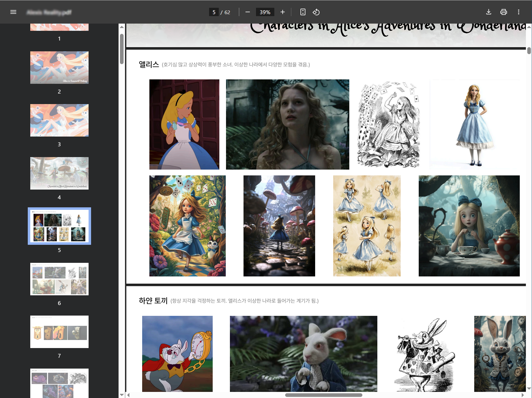
Task: Click the black-and-white Alice with cards illustration
Action: pos(389,124)
